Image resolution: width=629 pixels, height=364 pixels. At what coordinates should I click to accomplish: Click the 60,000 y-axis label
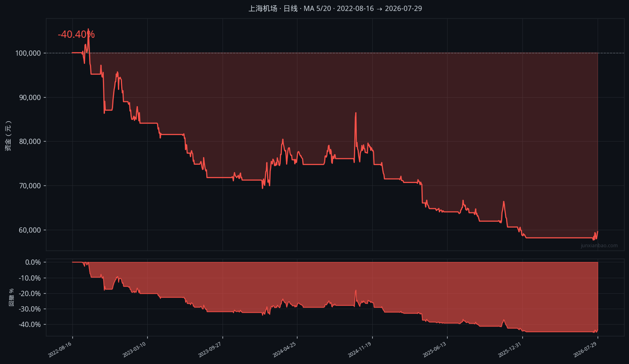tap(30, 230)
